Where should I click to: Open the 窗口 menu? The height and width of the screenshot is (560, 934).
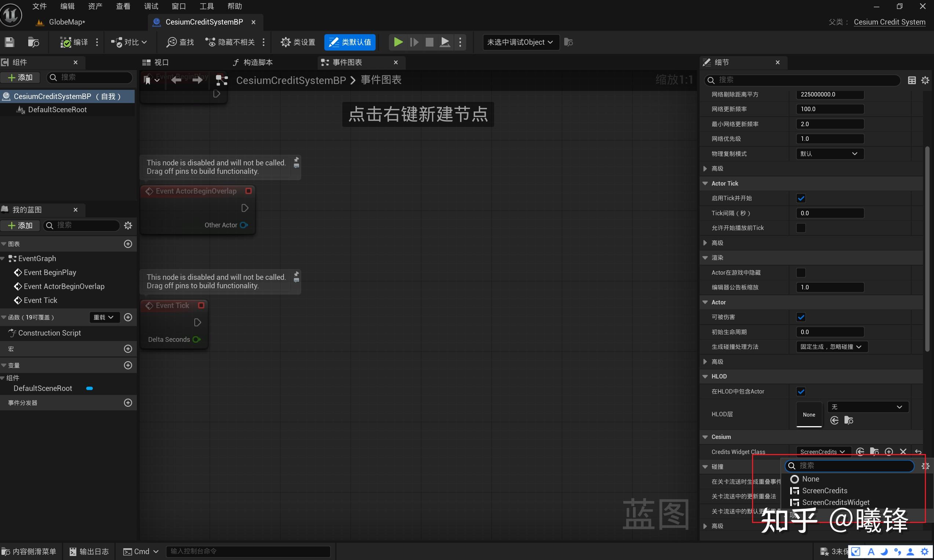(x=179, y=6)
